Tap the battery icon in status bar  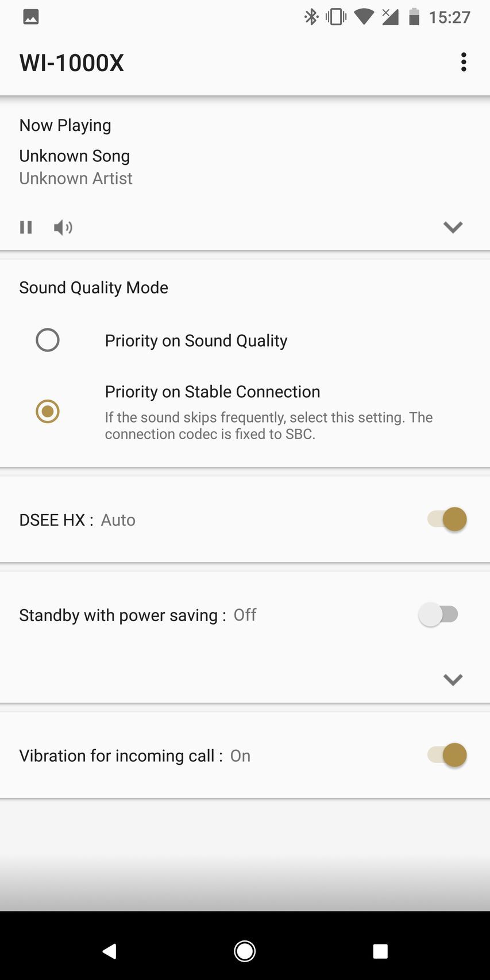pos(414,17)
